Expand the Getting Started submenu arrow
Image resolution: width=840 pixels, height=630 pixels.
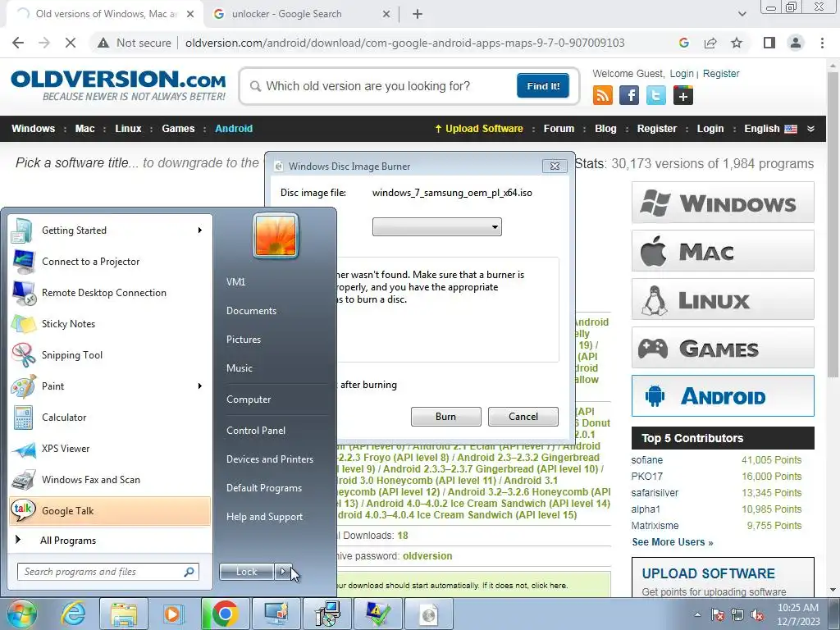pyautogui.click(x=200, y=231)
